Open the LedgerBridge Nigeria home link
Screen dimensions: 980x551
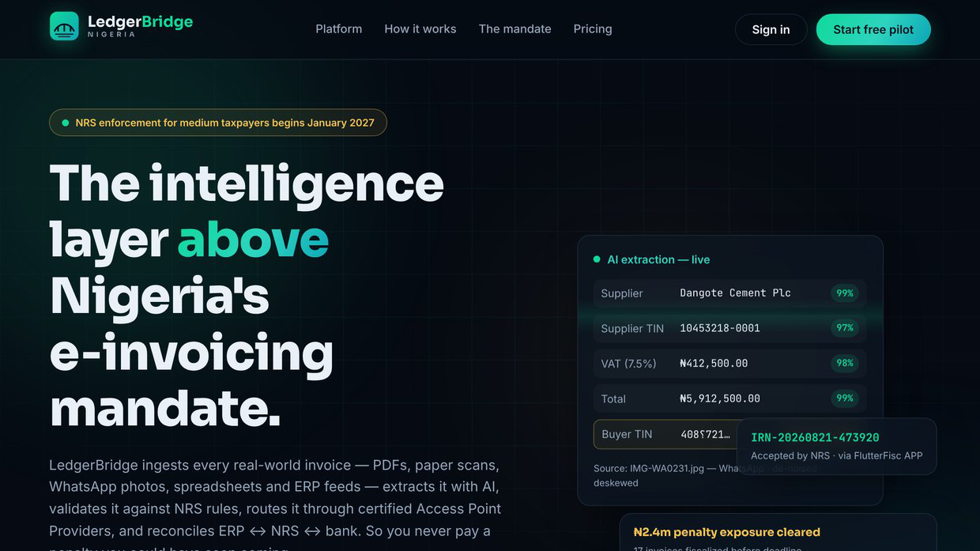tap(121, 26)
